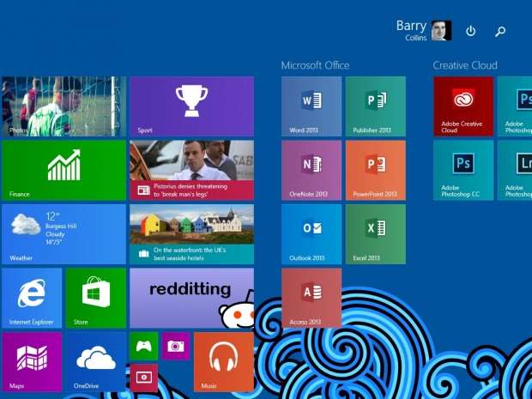Launch Internet Explorer

point(32,299)
